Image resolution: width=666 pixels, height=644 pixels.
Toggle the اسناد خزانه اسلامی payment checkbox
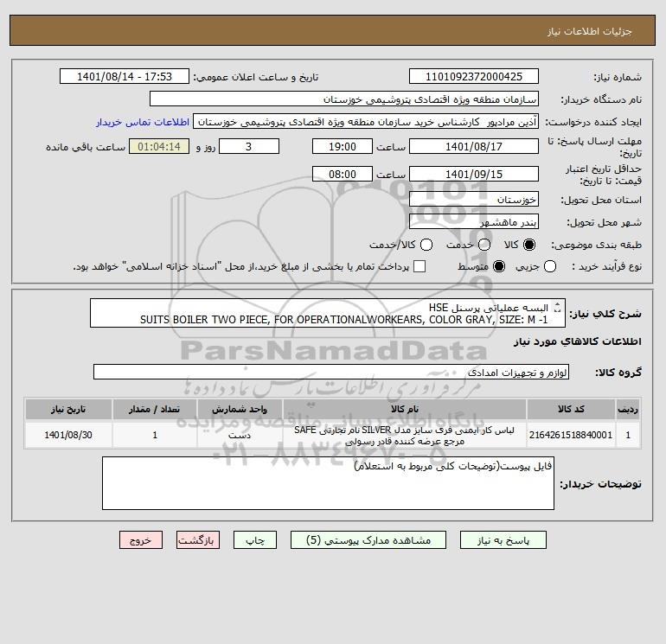point(419,266)
